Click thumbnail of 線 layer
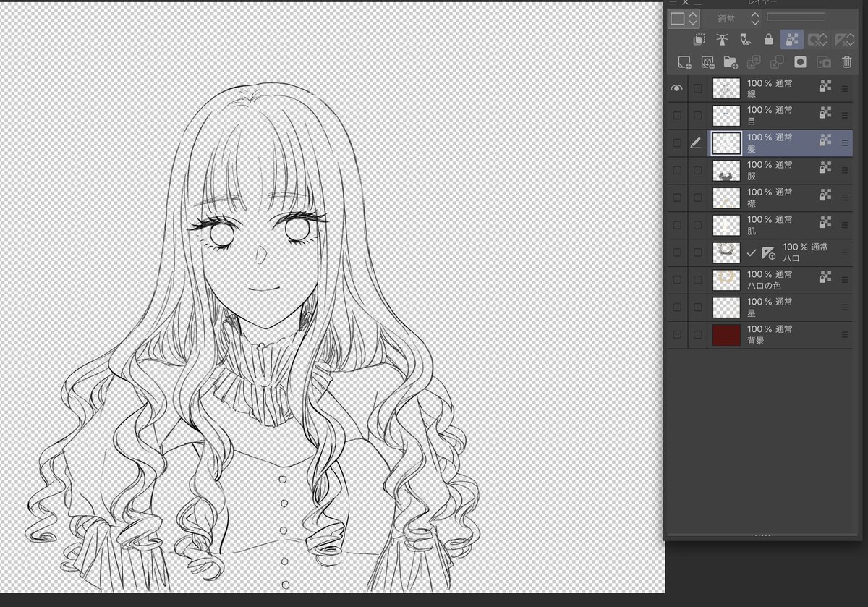Viewport: 868px width, 607px height. coord(726,88)
